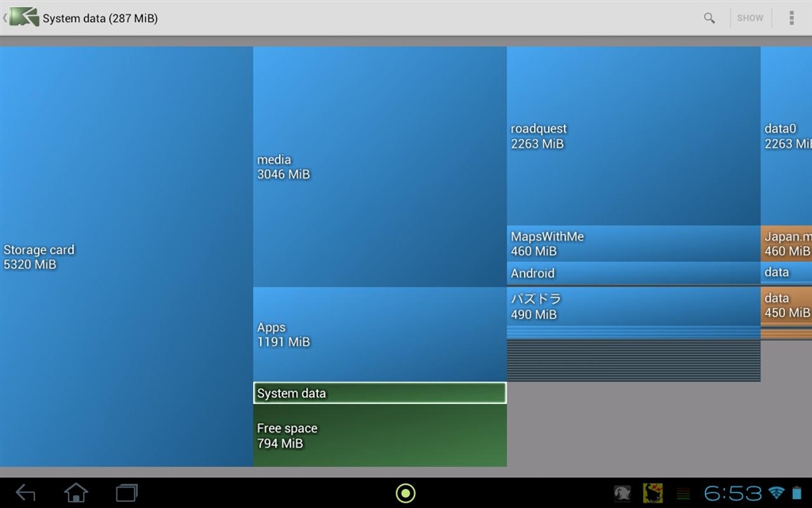Select the data0 2263 MiB block
Screen dimensions: 812x508
click(787, 136)
